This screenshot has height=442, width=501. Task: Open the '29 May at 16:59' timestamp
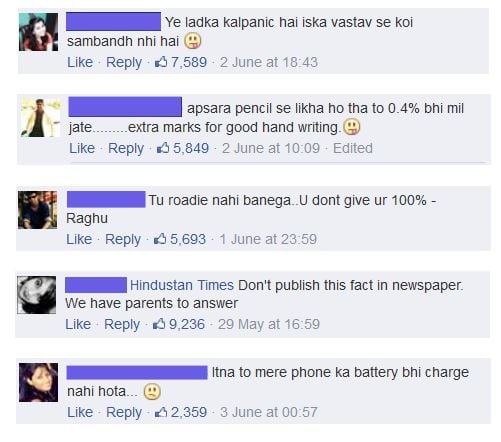point(269,324)
